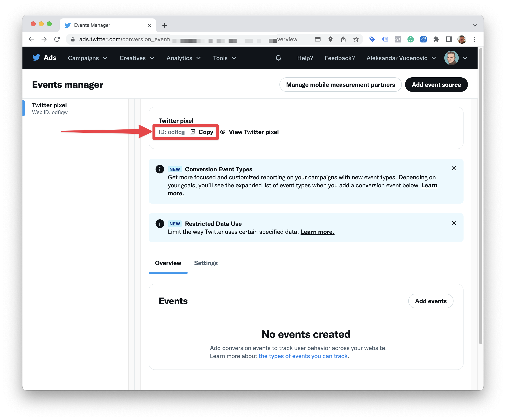Click the location pin icon in the address bar

pos(331,39)
